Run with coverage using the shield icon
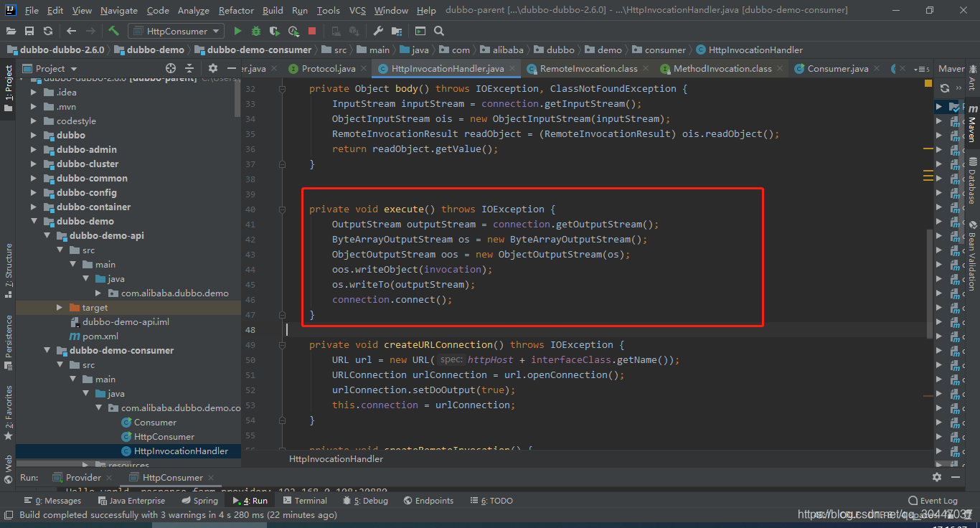The height and width of the screenshot is (528, 980). [275, 31]
